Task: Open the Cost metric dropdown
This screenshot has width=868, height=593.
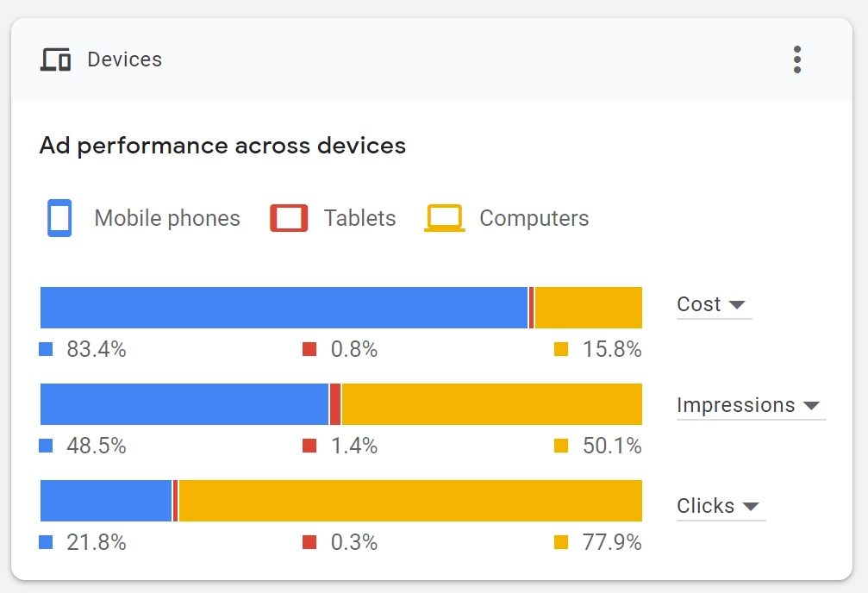Action: (713, 304)
